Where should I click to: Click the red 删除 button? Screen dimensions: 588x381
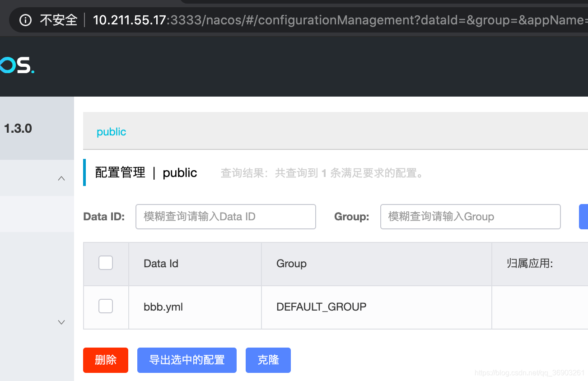click(106, 360)
